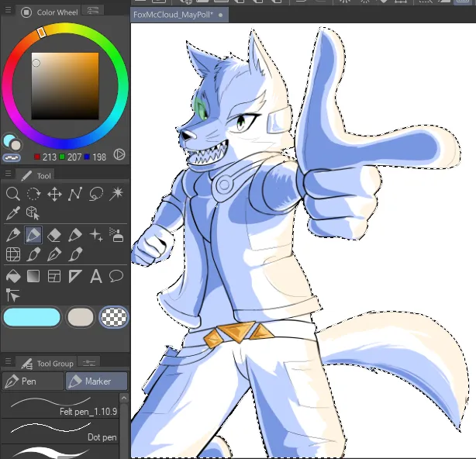Choose the Pen sub tool group button
Screen dimensions: 476x459
coord(33,381)
